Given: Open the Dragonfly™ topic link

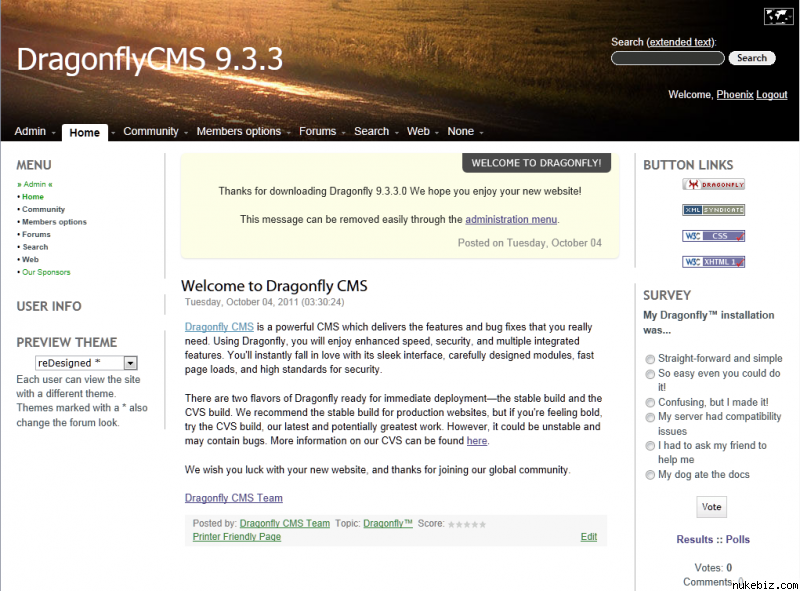Looking at the screenshot, I should 388,523.
